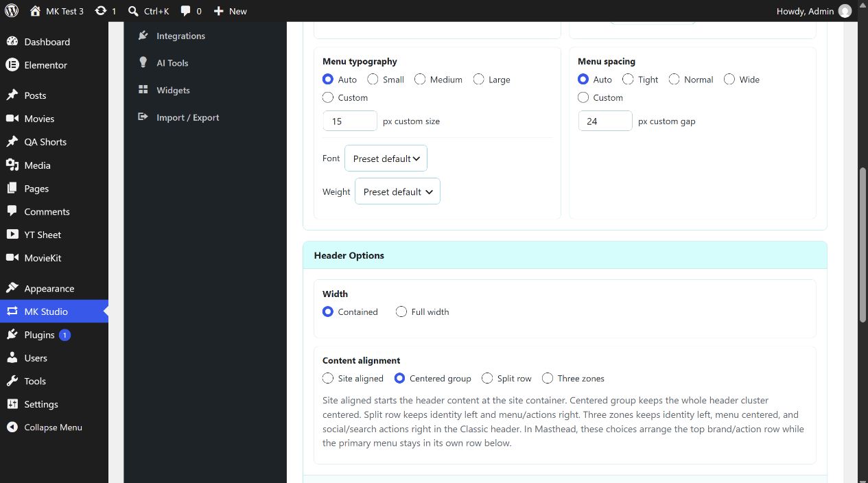This screenshot has height=483, width=868.
Task: Select Tight menu spacing radio
Action: click(628, 80)
